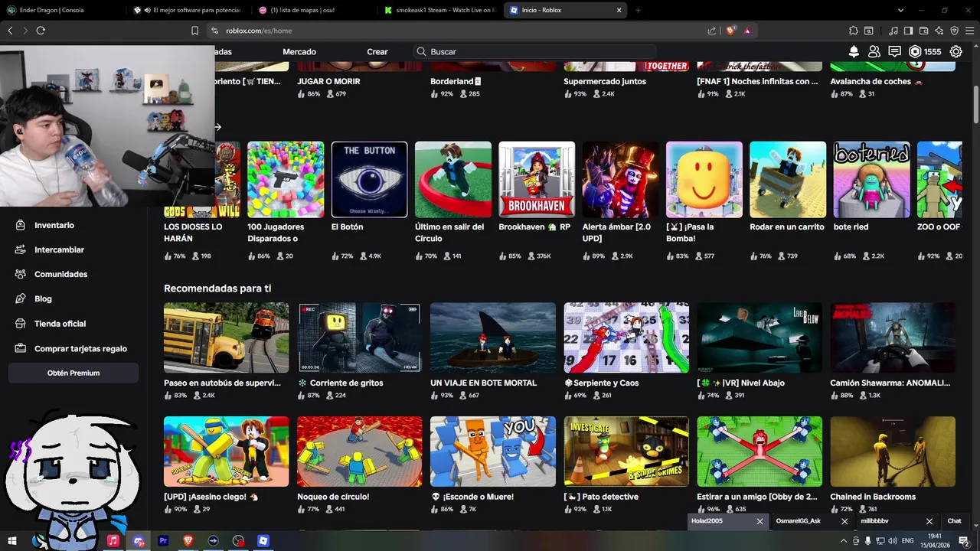Close the Holad2005 chat tab

(x=759, y=521)
